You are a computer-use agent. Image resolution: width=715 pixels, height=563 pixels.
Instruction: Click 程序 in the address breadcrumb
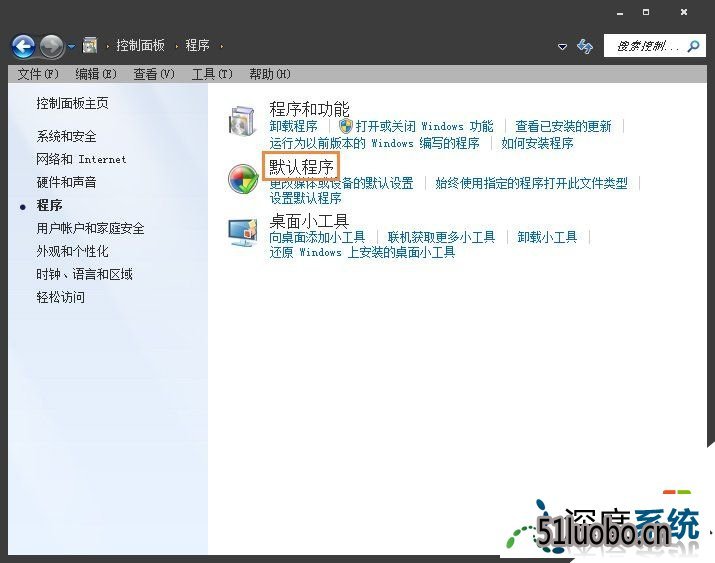pyautogui.click(x=197, y=45)
